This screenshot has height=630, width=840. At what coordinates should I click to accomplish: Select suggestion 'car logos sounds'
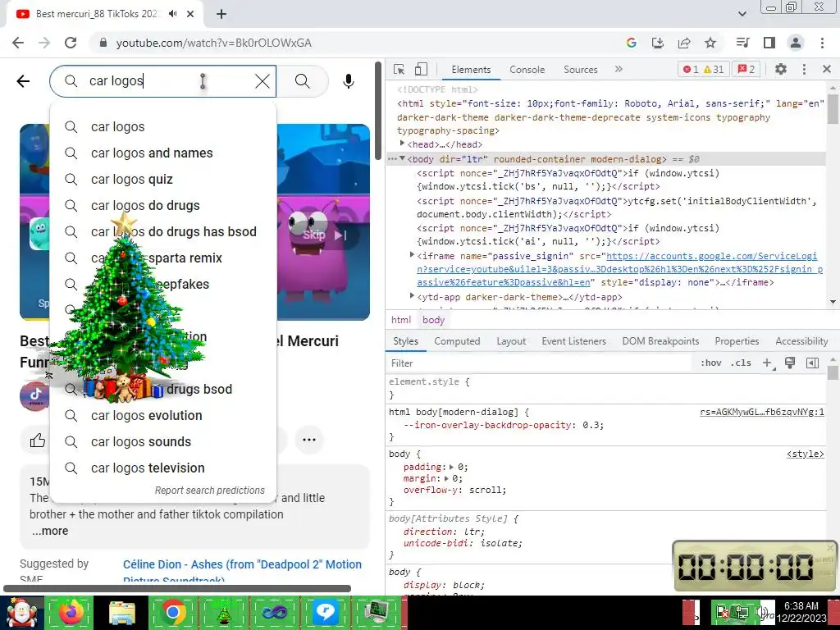pos(163,442)
